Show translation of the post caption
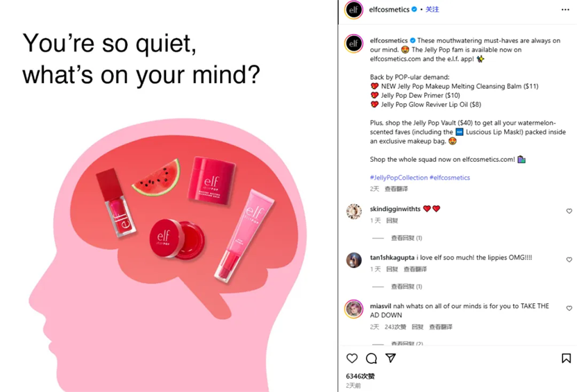Screen dimensions: 577x392 (x=396, y=189)
